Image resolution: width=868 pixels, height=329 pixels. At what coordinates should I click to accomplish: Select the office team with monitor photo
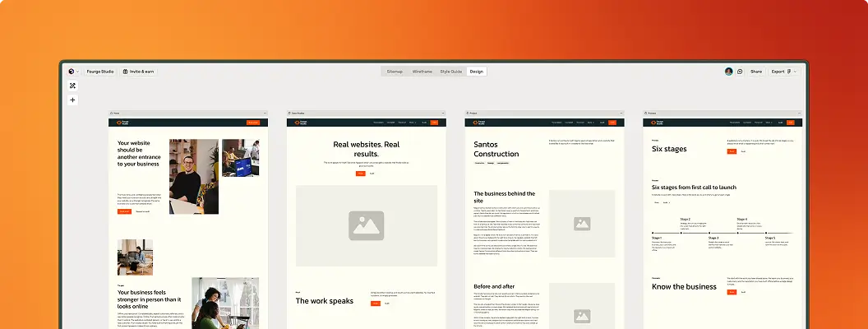240,158
